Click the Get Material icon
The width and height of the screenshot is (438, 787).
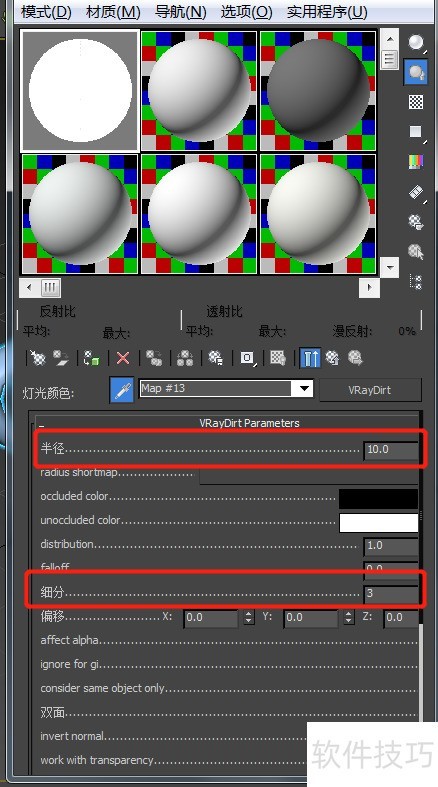[38, 358]
